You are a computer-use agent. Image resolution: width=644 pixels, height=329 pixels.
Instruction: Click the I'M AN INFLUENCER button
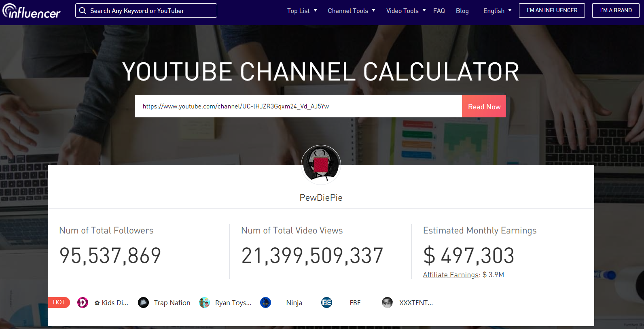click(552, 11)
